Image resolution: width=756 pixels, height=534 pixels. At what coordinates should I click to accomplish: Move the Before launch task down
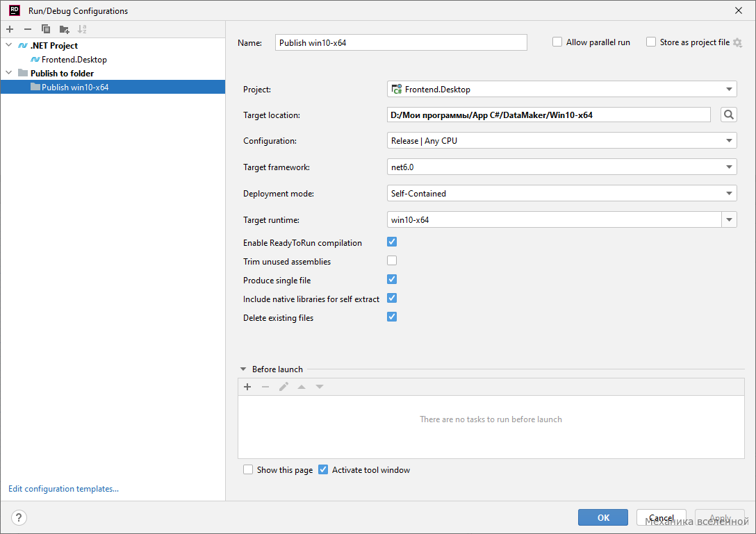pos(320,387)
